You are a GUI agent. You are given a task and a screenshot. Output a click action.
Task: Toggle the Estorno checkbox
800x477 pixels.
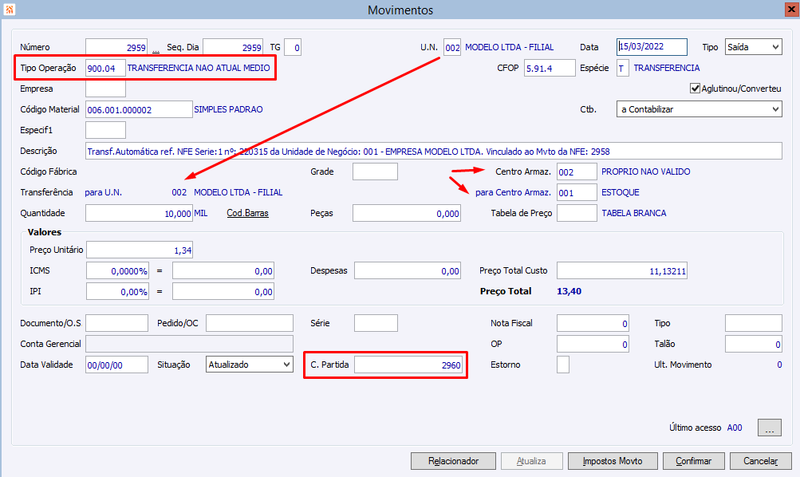point(563,365)
